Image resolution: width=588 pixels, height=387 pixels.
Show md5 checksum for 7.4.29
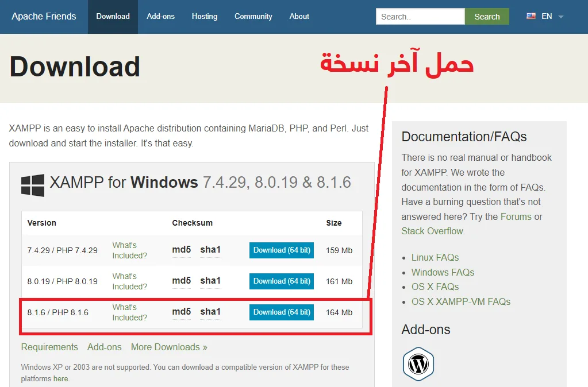click(182, 250)
